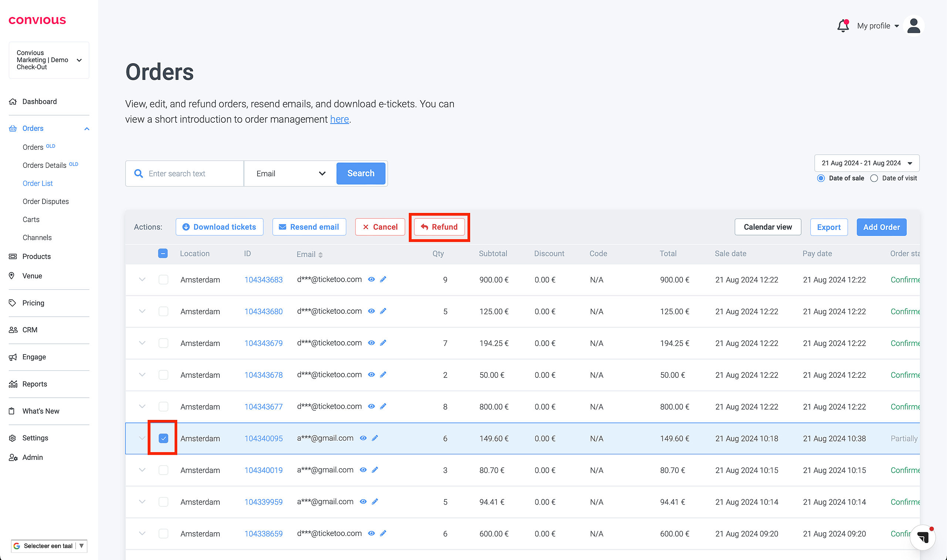Select the Date of visit radio button

coord(874,178)
